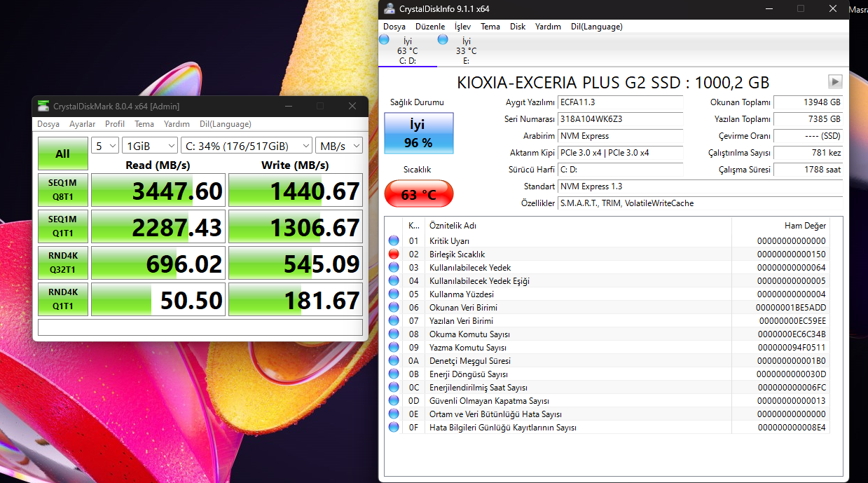
Task: Select the C: D: disk tab at 63 °C
Action: pos(407,50)
